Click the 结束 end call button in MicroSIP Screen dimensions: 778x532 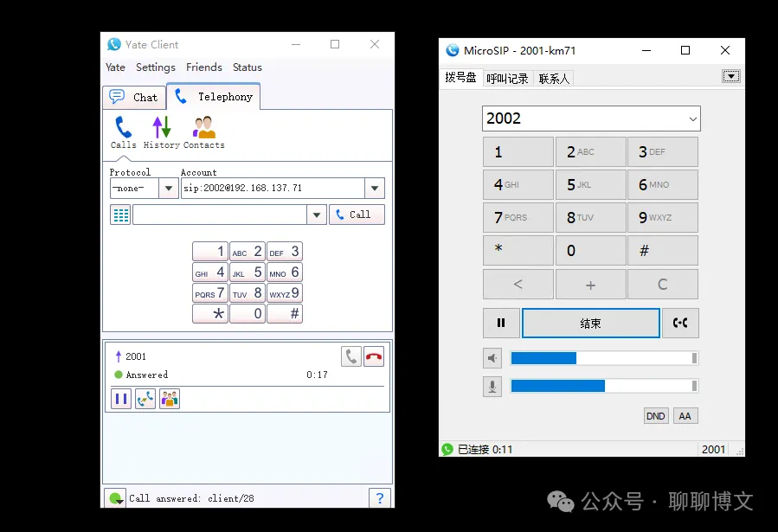coord(591,324)
